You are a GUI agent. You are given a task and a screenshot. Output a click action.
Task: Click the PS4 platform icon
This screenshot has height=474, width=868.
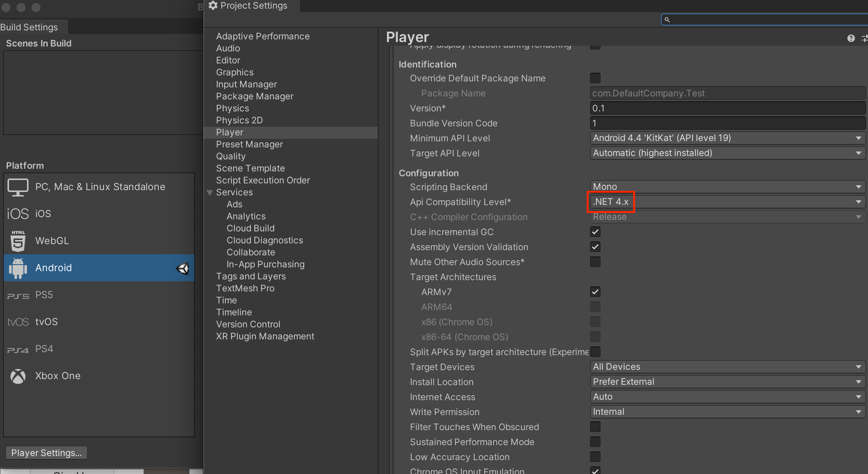point(18,350)
